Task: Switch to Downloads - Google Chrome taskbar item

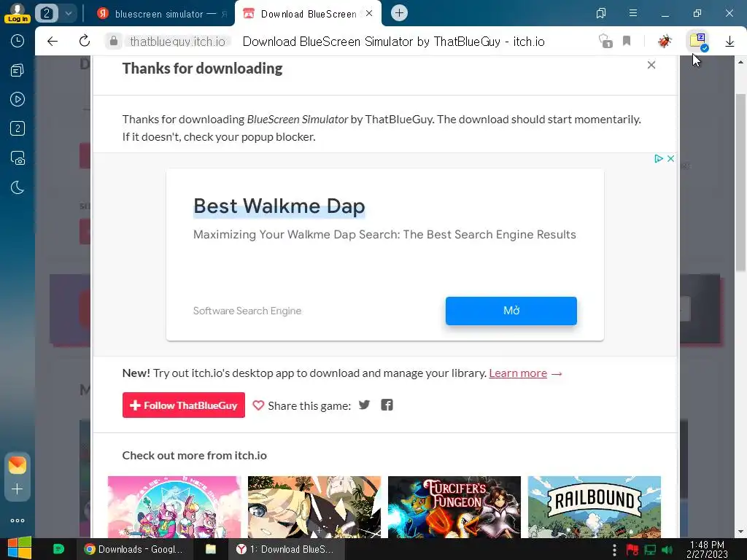Action: click(x=134, y=549)
